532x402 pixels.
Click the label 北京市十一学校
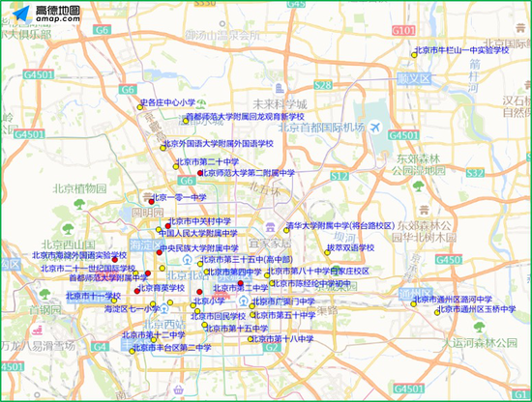point(93,296)
